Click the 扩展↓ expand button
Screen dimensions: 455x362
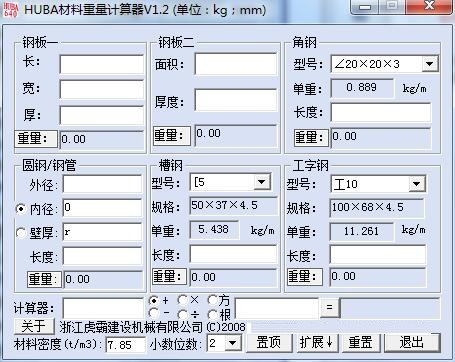click(x=316, y=342)
